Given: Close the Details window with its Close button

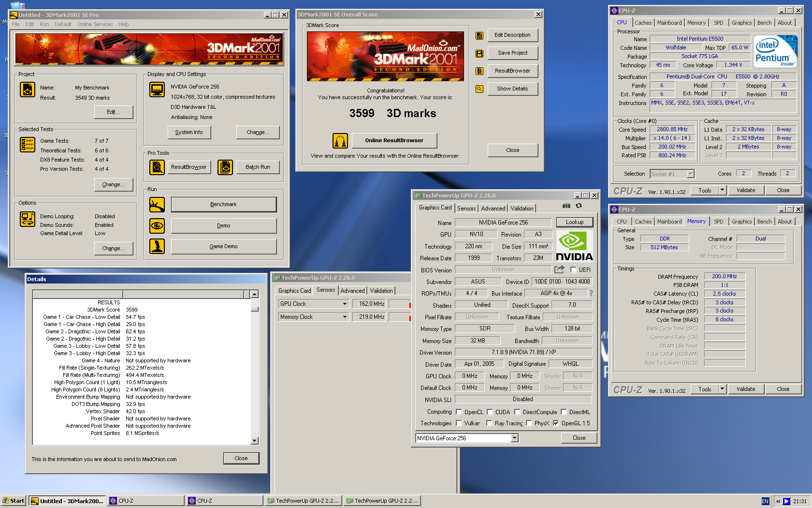Looking at the screenshot, I should pos(241,458).
